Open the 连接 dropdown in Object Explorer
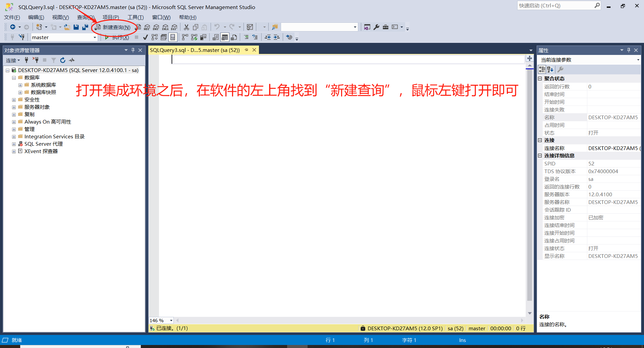 [13, 60]
